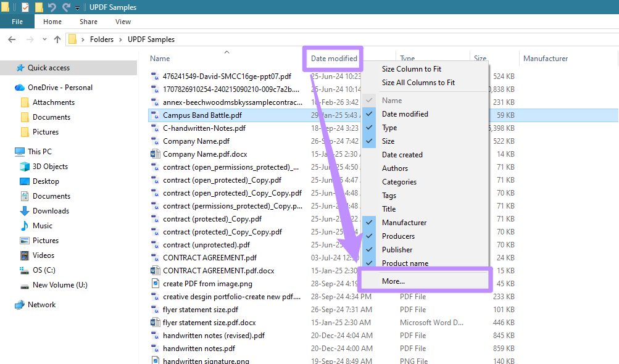Sort by the Name column header
Viewport: 619px width, 364px height.
click(x=160, y=59)
